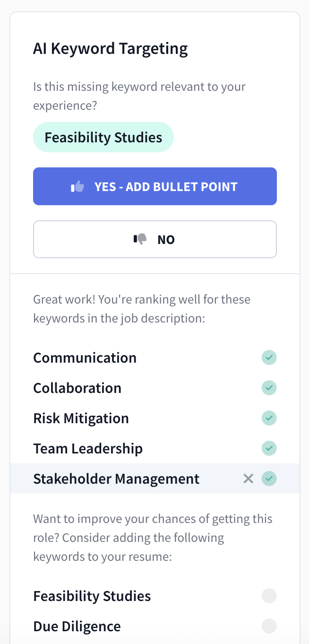
Task: Click the green checkmark beside Communication
Action: (269, 357)
